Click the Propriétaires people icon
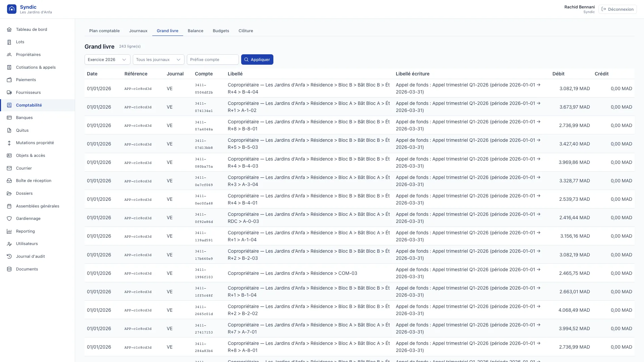Image resolution: width=644 pixels, height=362 pixels. click(x=9, y=55)
